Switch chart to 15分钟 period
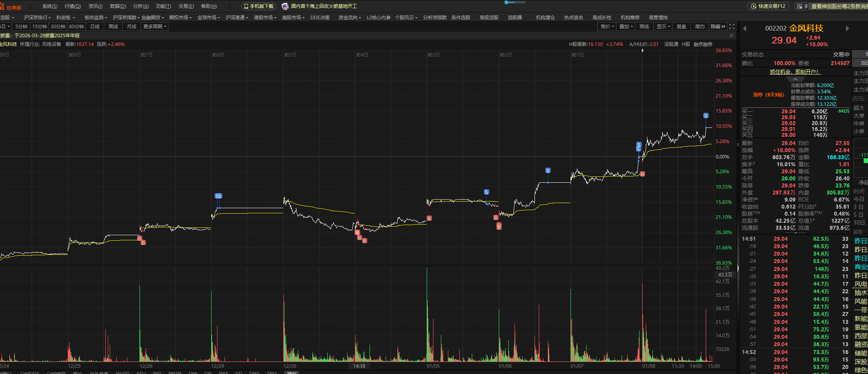868x374 pixels. [x=40, y=27]
